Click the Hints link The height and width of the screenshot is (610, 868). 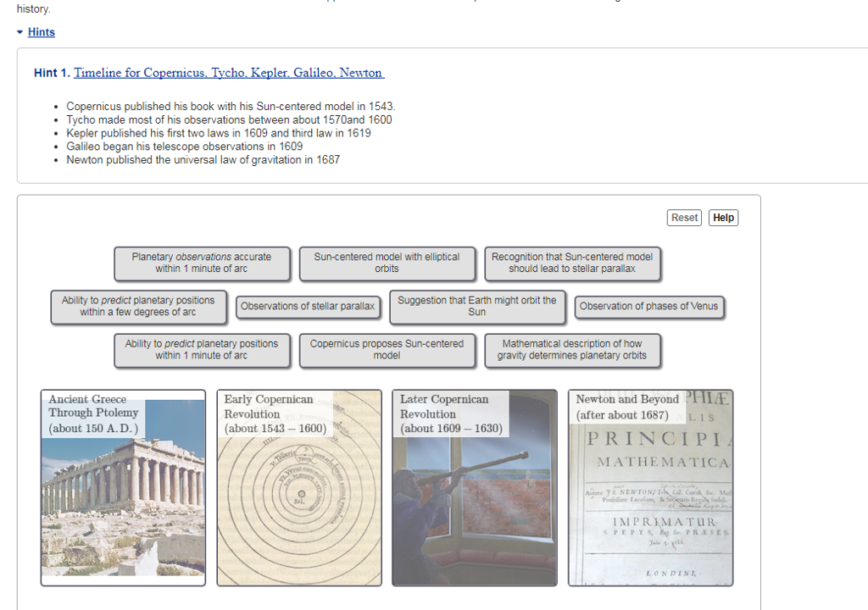pos(41,32)
